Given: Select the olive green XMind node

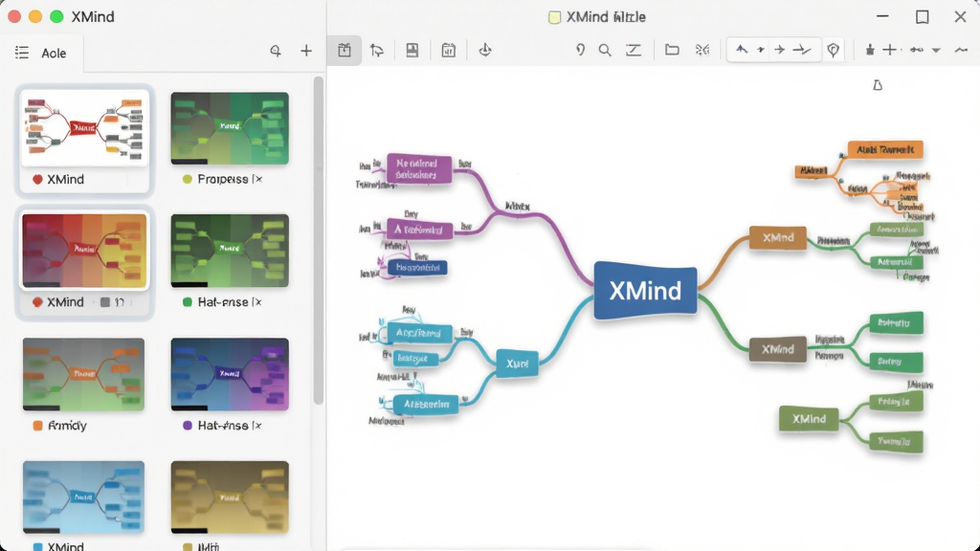Looking at the screenshot, I should pyautogui.click(x=809, y=419).
